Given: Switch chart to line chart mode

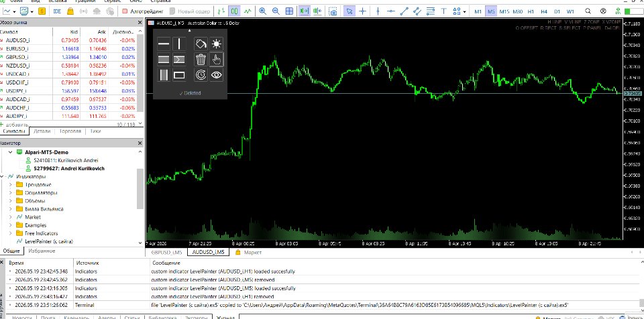Looking at the screenshot, I should [248, 11].
